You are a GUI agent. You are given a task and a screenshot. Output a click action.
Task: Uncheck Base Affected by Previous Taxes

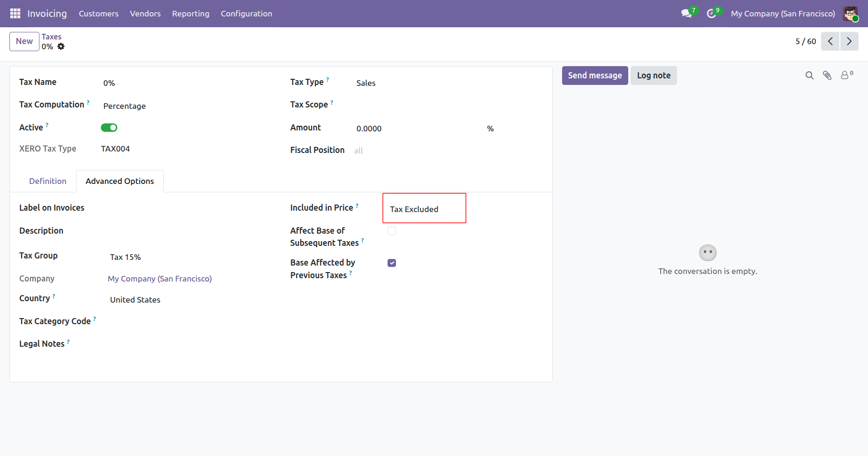(392, 263)
